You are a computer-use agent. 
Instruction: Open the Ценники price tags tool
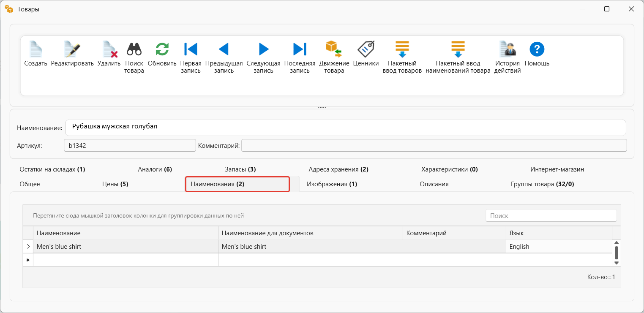tap(366, 49)
